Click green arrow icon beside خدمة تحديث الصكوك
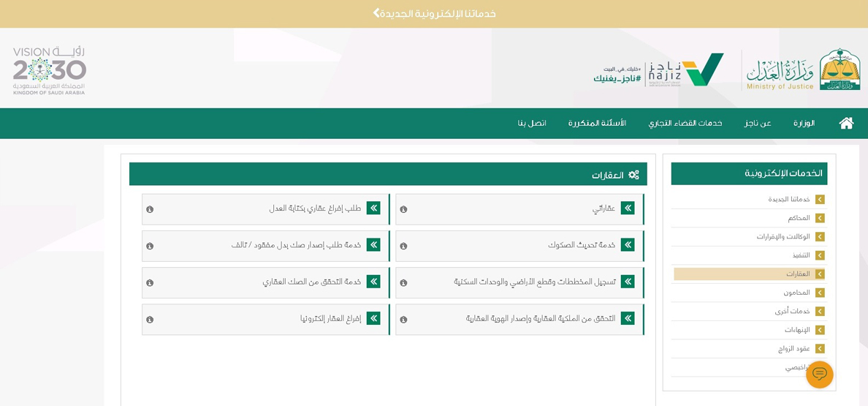Screen dimensions: 868x406 pyautogui.click(x=628, y=245)
